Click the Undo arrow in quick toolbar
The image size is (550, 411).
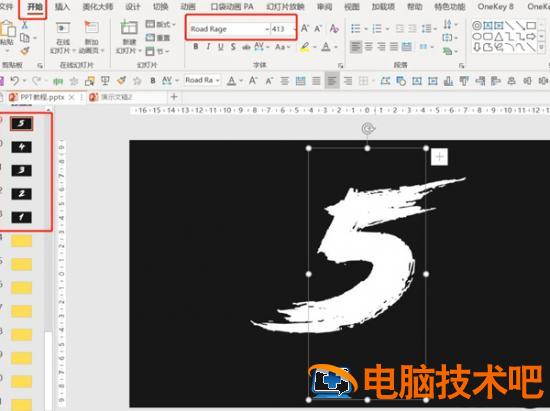tap(14, 81)
